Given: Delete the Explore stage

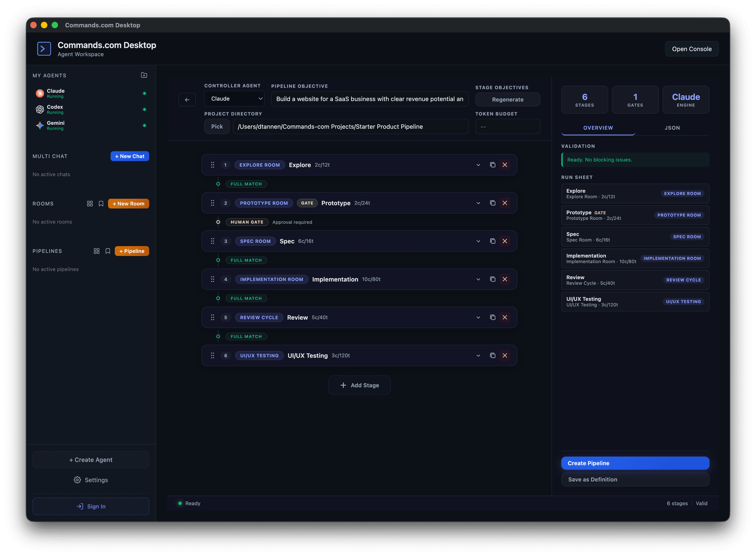Looking at the screenshot, I should [x=505, y=165].
